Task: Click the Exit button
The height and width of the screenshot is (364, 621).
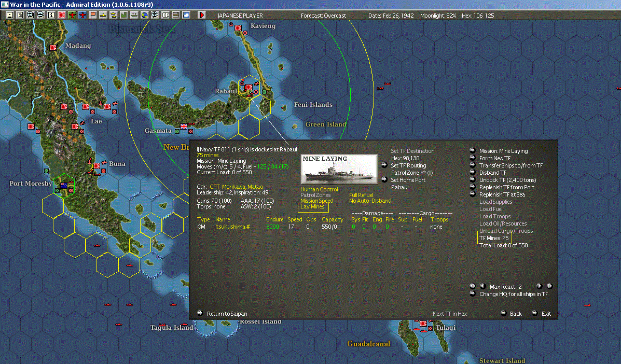Action: click(x=546, y=314)
